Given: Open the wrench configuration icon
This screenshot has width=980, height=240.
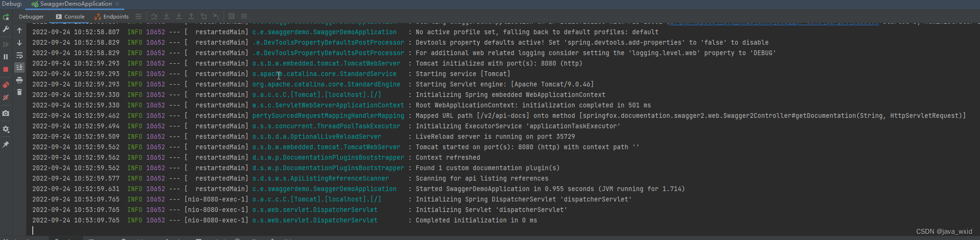Looking at the screenshot, I should (6, 29).
